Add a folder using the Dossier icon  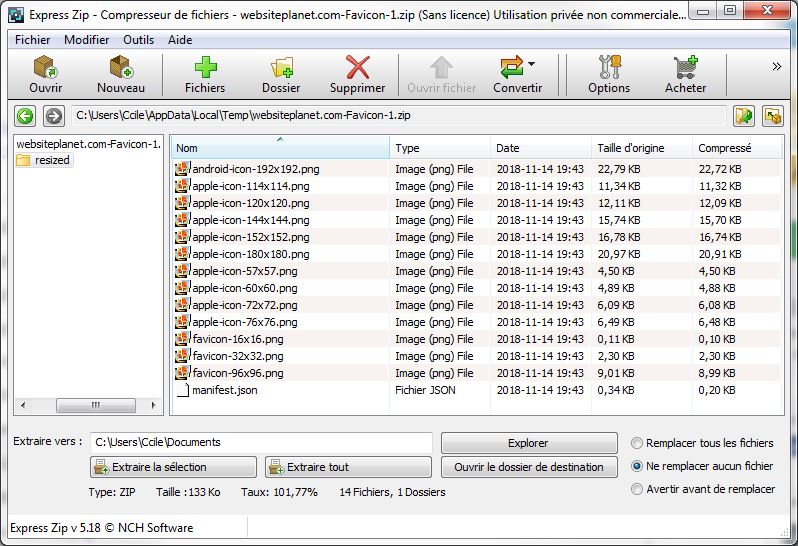(x=281, y=68)
